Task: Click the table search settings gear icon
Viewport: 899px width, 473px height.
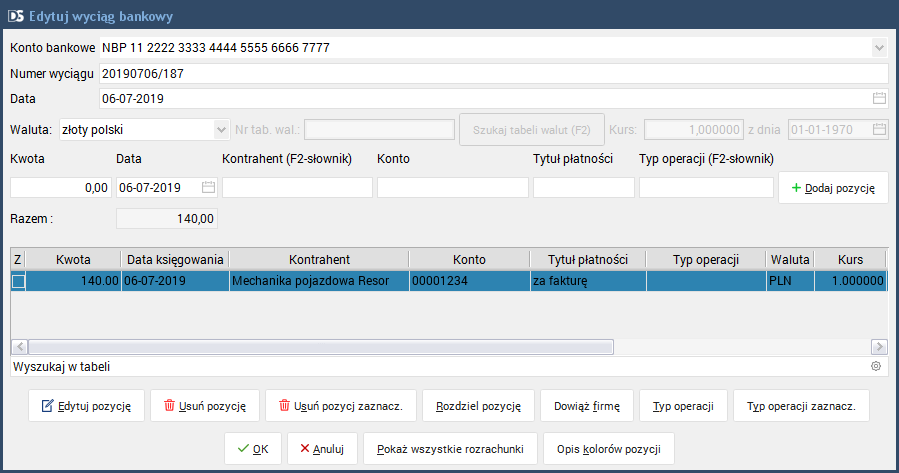Action: 875,366
